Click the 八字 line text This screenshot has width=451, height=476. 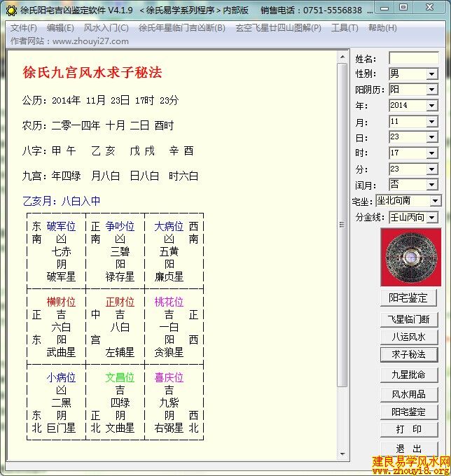108,150
